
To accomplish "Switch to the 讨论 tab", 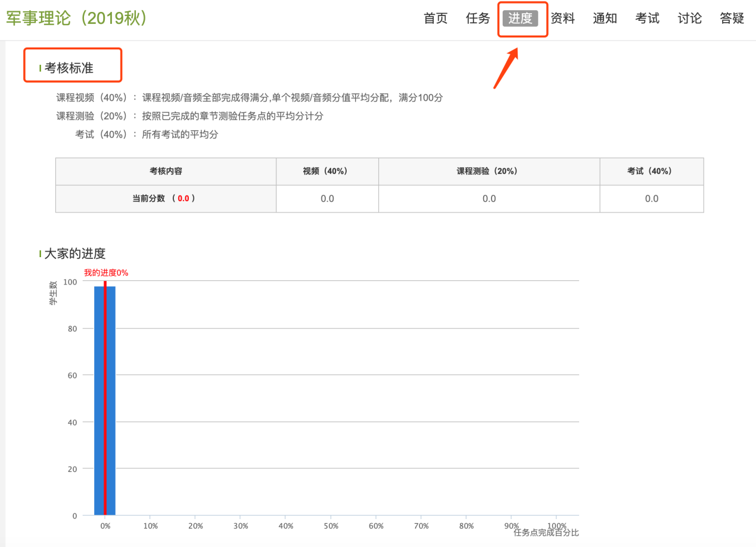I will (x=689, y=18).
